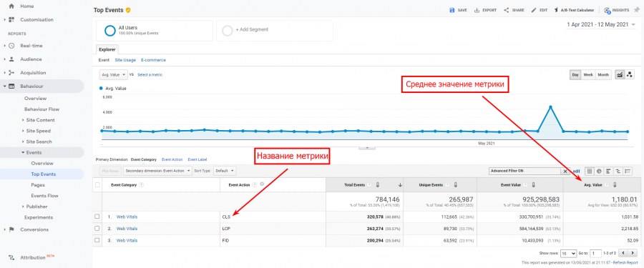The width and height of the screenshot is (644, 268).
Task: Check the CLS row checkbox
Action: pyautogui.click(x=97, y=217)
